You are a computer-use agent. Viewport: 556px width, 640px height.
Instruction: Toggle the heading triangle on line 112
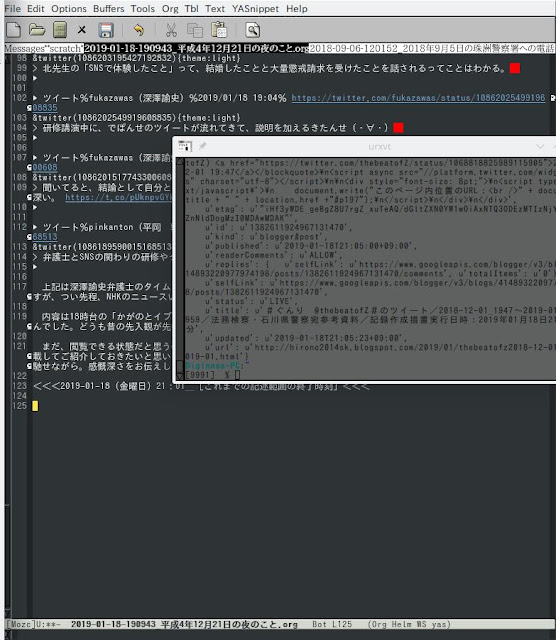pos(35,227)
